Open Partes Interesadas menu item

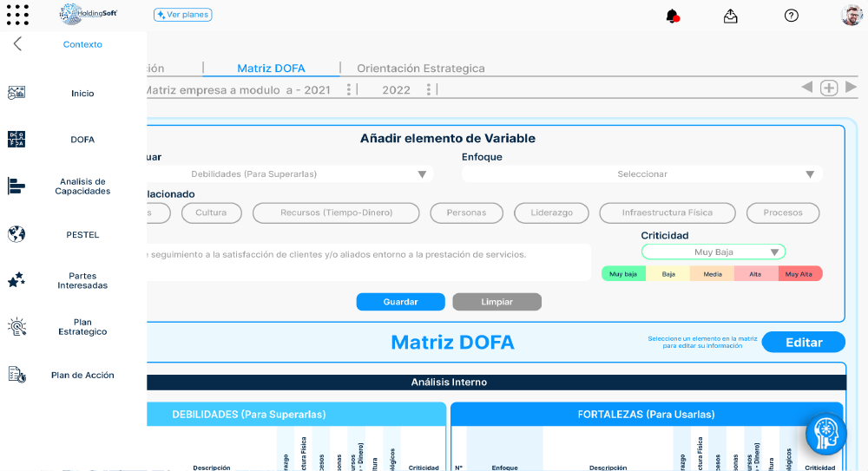(x=82, y=281)
